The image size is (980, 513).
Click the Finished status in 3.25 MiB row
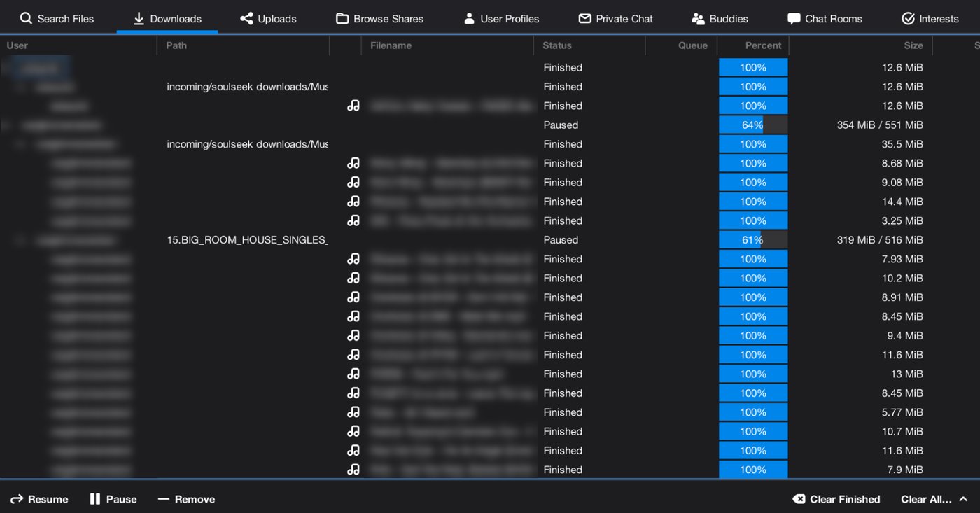pos(563,220)
